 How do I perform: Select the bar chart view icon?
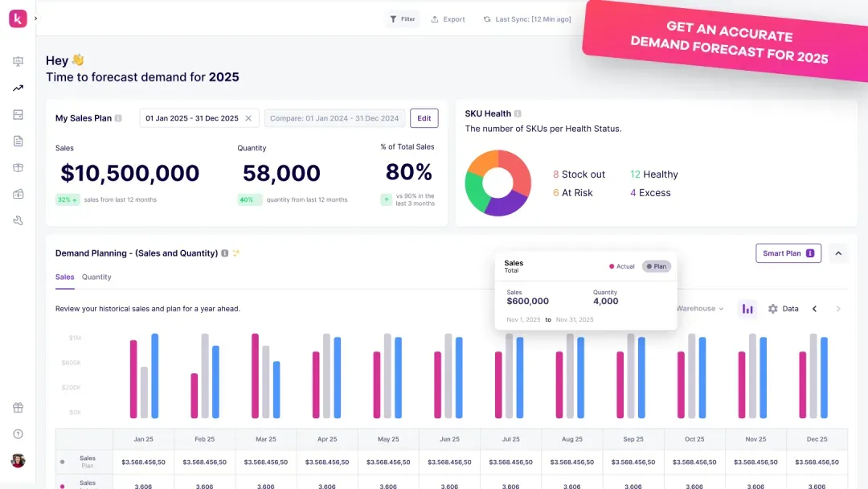click(x=747, y=308)
